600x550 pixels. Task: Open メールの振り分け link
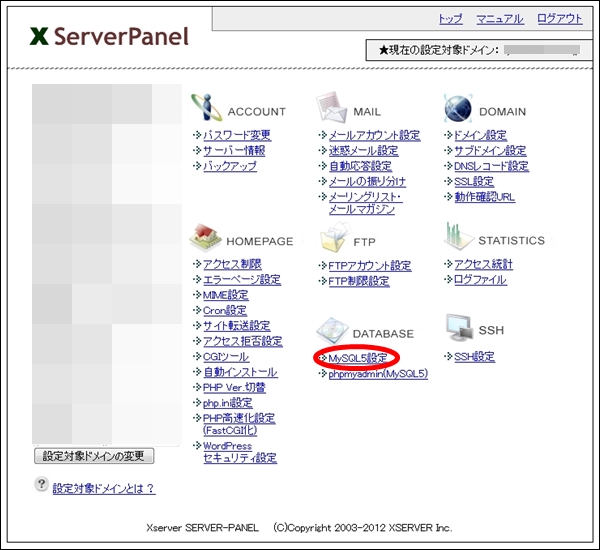point(367,181)
